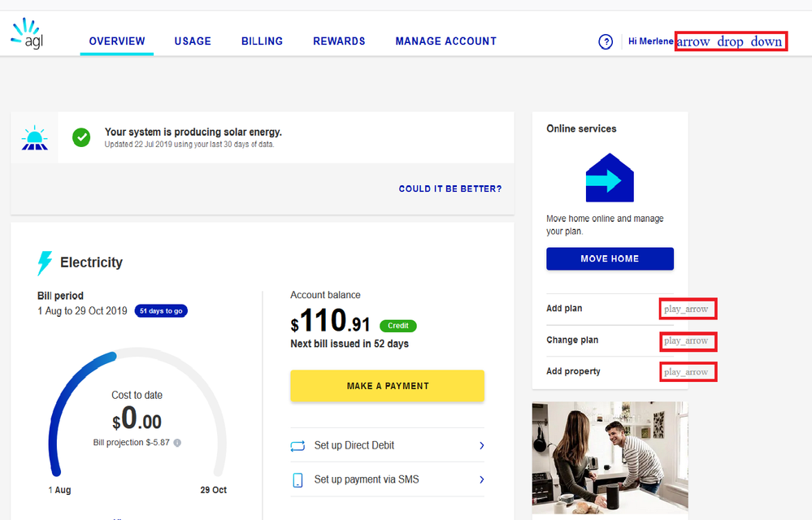
Task: Open the Add plan arrow
Action: pyautogui.click(x=688, y=309)
